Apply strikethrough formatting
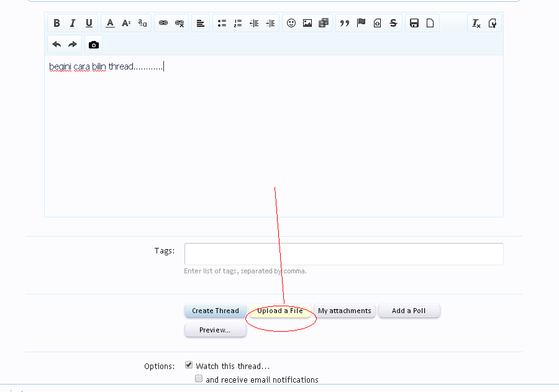Viewport: 559px width, 392px height. (x=394, y=23)
